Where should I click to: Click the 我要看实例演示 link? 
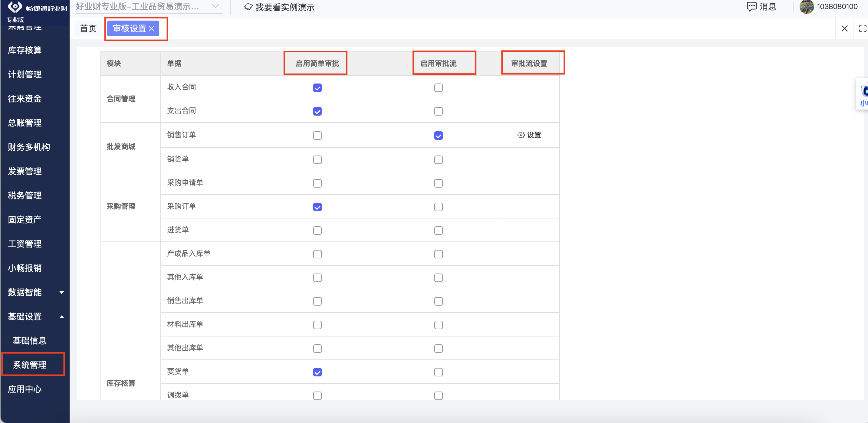point(285,7)
